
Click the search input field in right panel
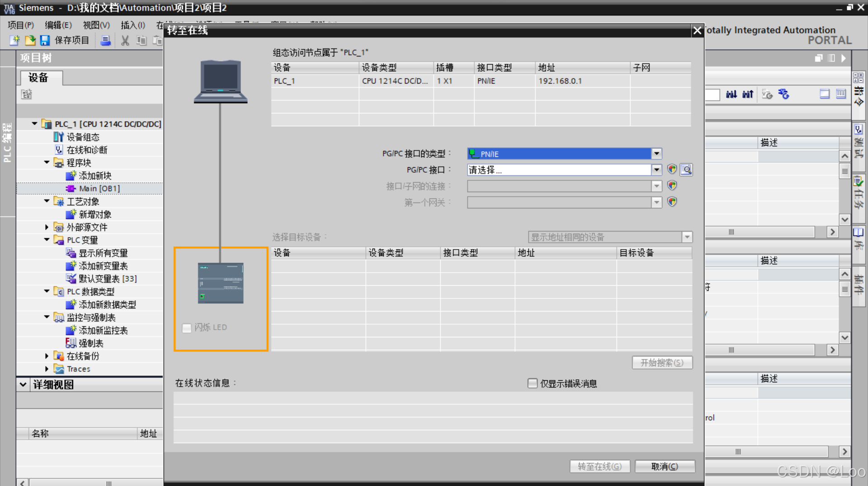point(712,94)
